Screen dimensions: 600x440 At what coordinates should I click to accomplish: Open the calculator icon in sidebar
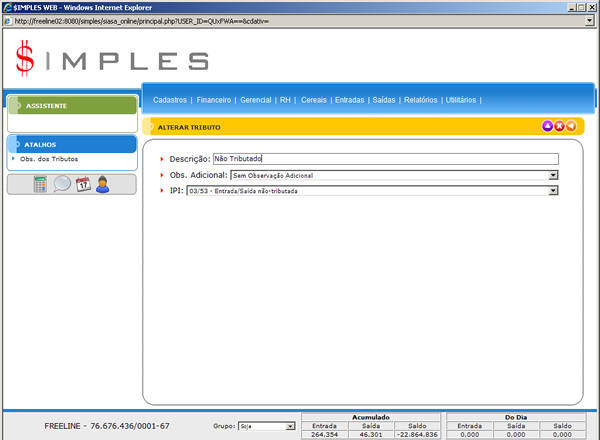(40, 184)
